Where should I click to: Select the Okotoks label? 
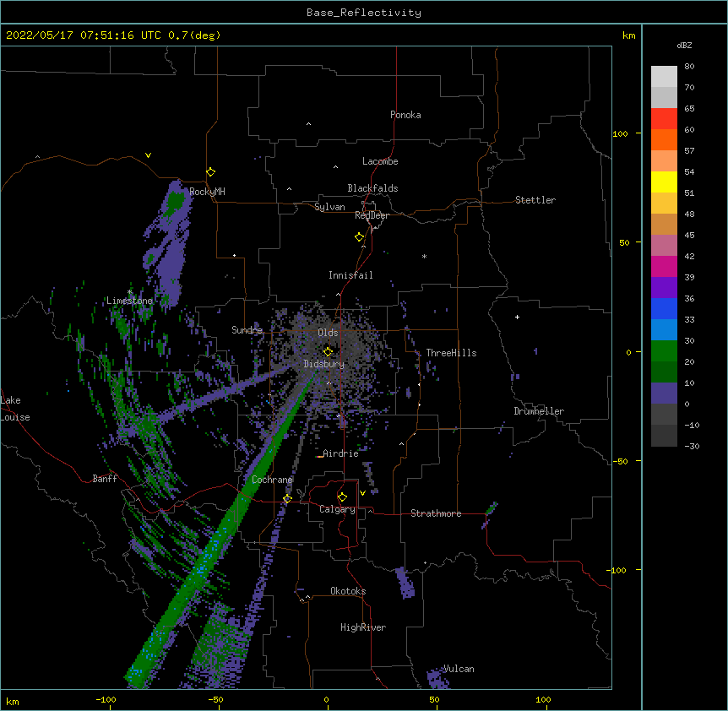pos(348,591)
